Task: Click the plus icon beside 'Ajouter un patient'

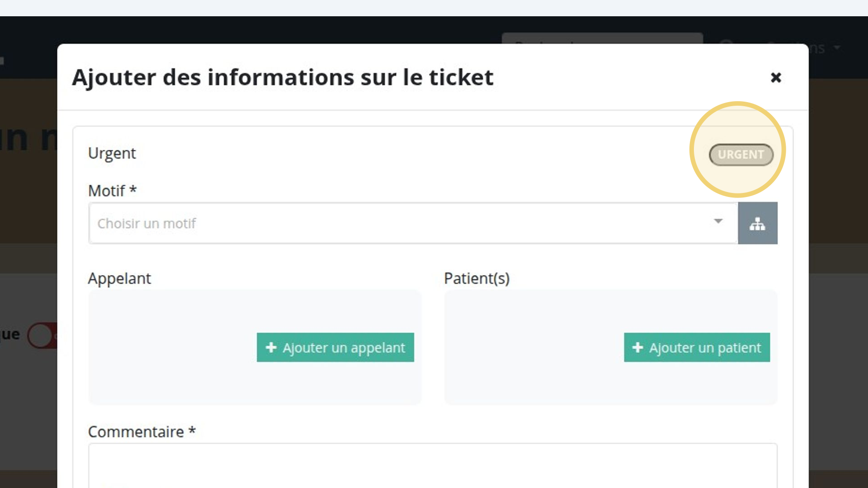Action: click(637, 347)
